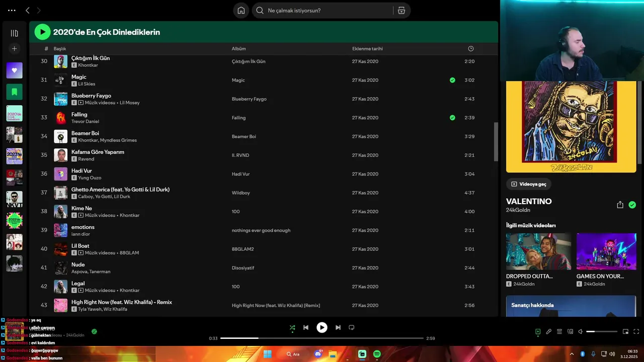
Task: Show hidden tray icons chevron
Action: (x=572, y=354)
